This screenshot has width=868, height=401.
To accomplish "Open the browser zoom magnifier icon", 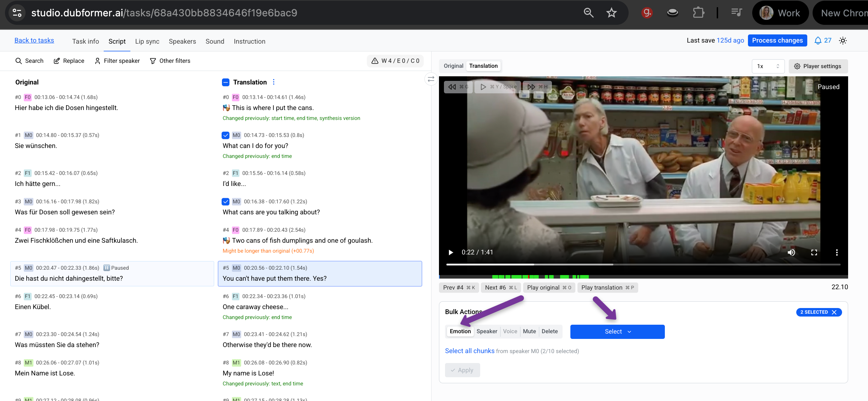I will [588, 13].
